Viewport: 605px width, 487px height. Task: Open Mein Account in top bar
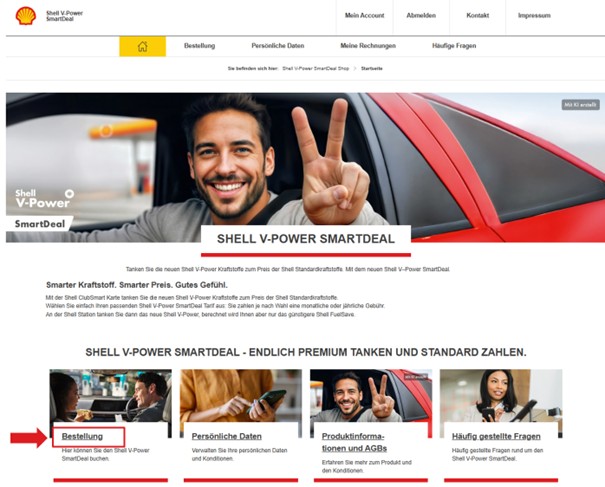coord(364,16)
